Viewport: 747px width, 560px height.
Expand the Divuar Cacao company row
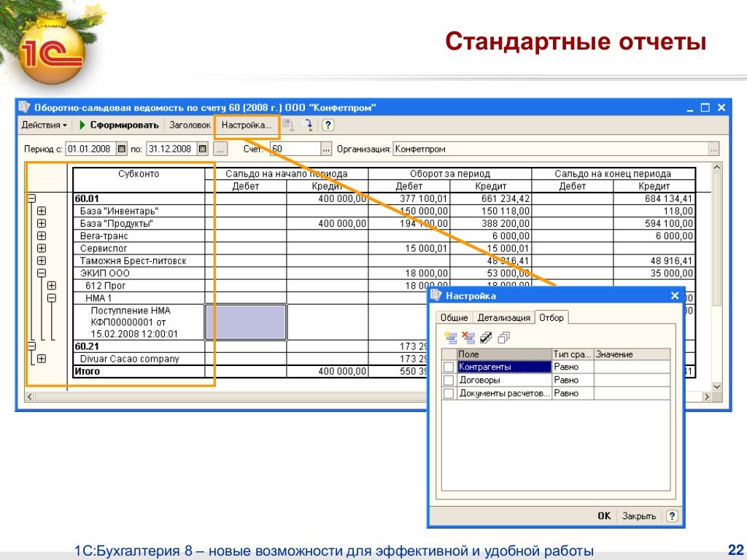click(42, 359)
